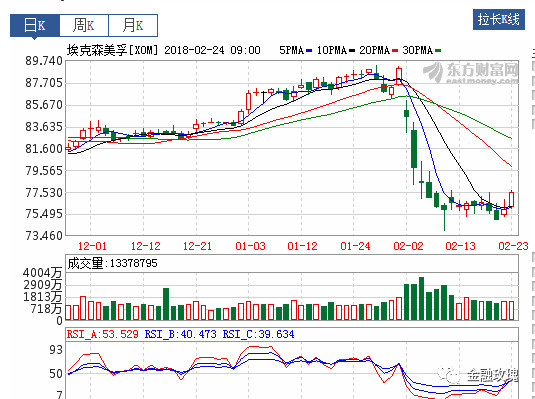This screenshot has height=399, width=535.
Task: Click the 30PMA green legend swatch
Action: [438, 51]
